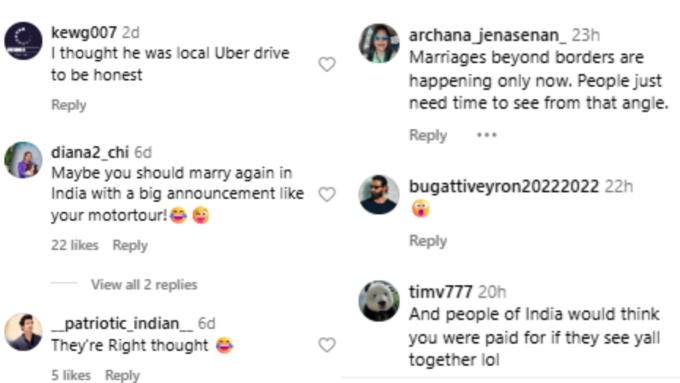Open timv777's panda avatar
Screen dimensions: 680x383
coord(379,301)
